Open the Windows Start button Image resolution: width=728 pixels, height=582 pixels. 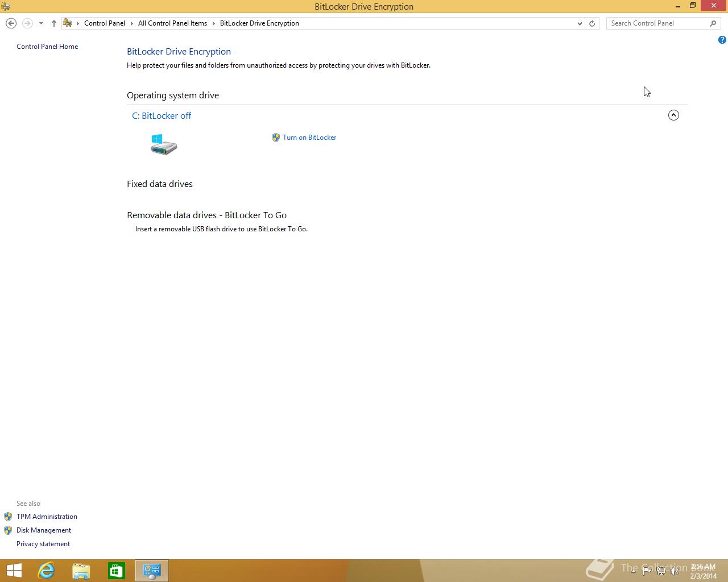pyautogui.click(x=14, y=571)
